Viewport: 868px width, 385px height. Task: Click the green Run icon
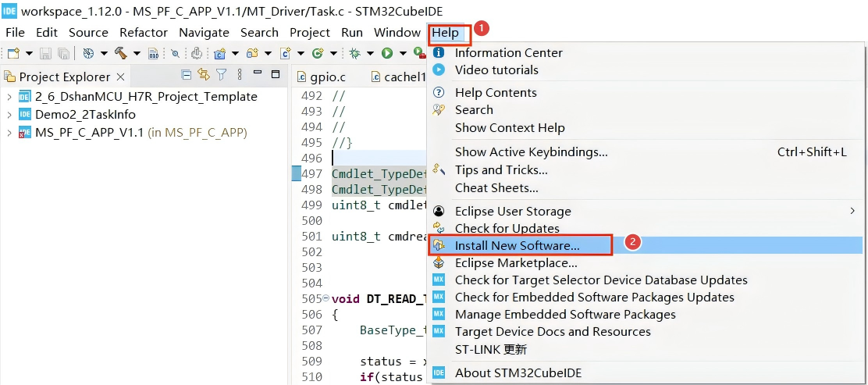(x=387, y=53)
